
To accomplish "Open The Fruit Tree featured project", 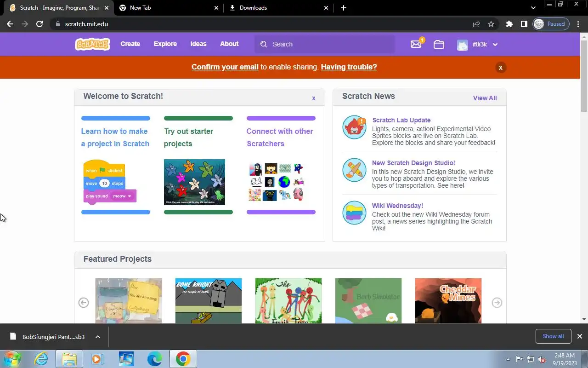I will (288, 301).
